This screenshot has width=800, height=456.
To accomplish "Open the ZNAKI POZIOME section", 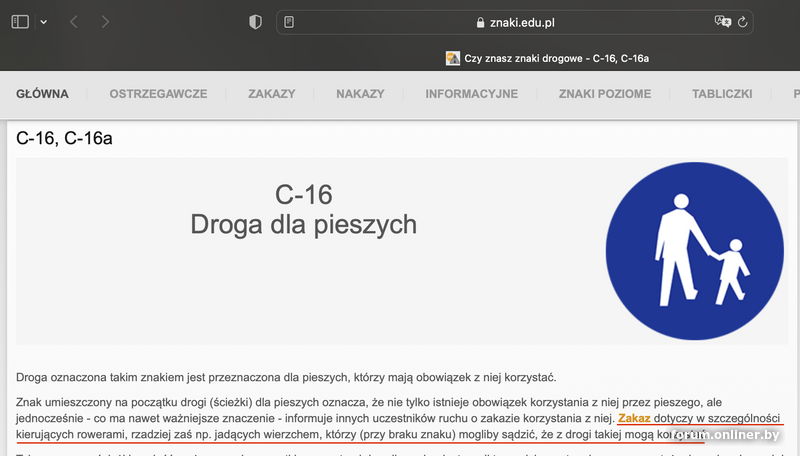I will (604, 94).
